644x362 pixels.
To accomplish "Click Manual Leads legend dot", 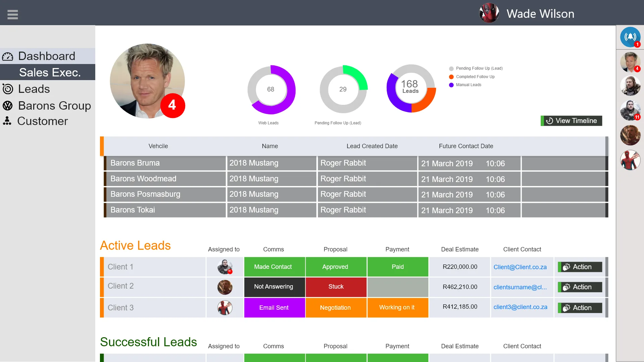I will pos(451,85).
